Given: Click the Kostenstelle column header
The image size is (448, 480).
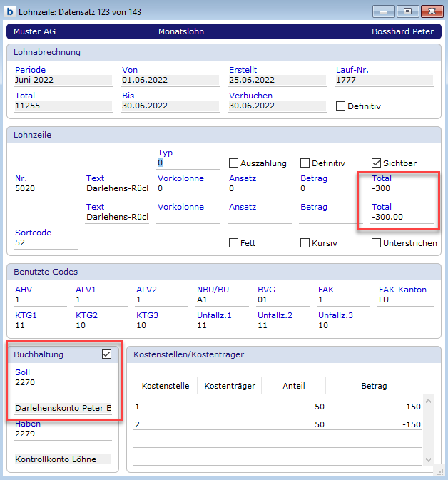Looking at the screenshot, I should [166, 386].
